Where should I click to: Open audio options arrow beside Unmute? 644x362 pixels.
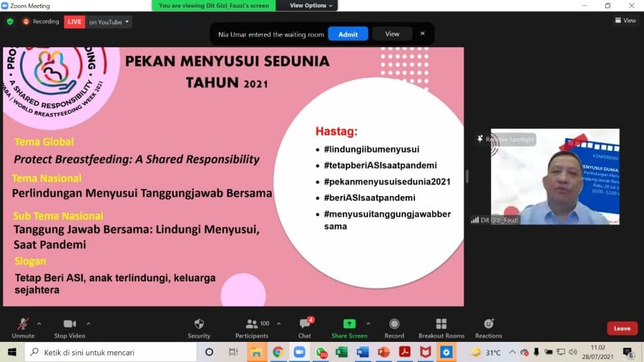[x=39, y=324]
